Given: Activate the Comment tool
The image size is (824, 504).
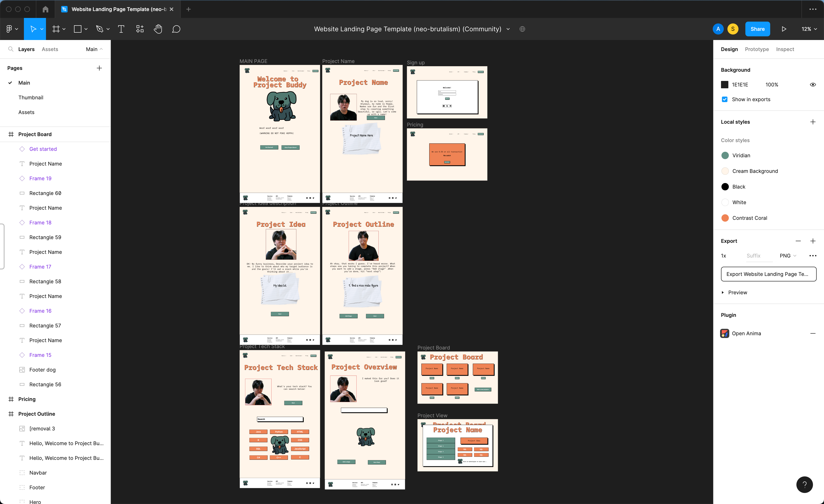Looking at the screenshot, I should coord(176,29).
